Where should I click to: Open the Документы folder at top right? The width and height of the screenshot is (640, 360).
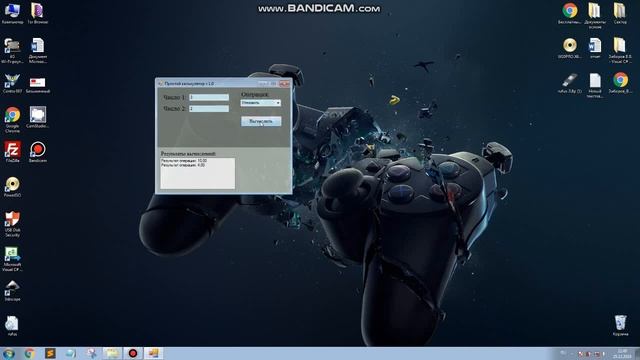pos(595,16)
